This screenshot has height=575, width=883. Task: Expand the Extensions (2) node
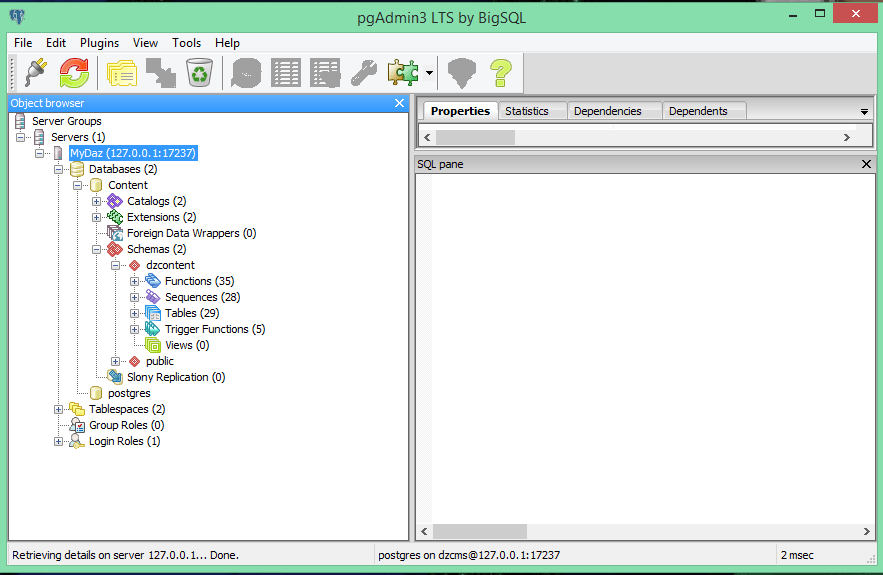tap(96, 217)
